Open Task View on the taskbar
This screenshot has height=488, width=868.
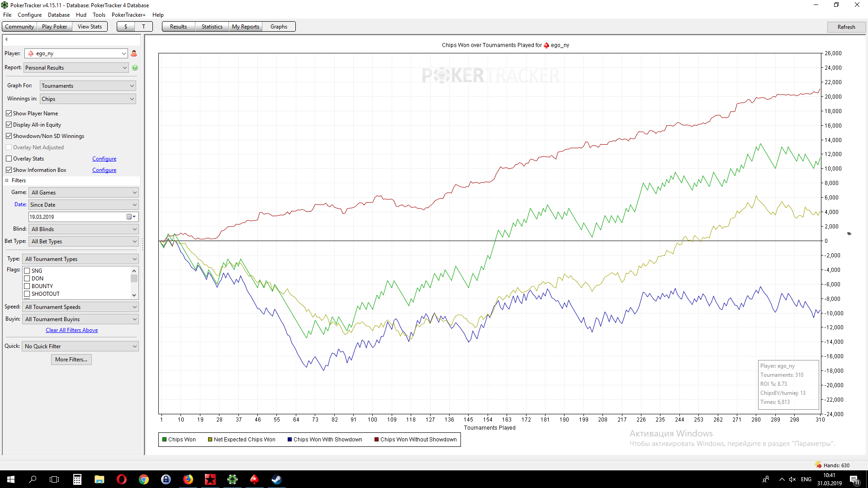[54, 479]
